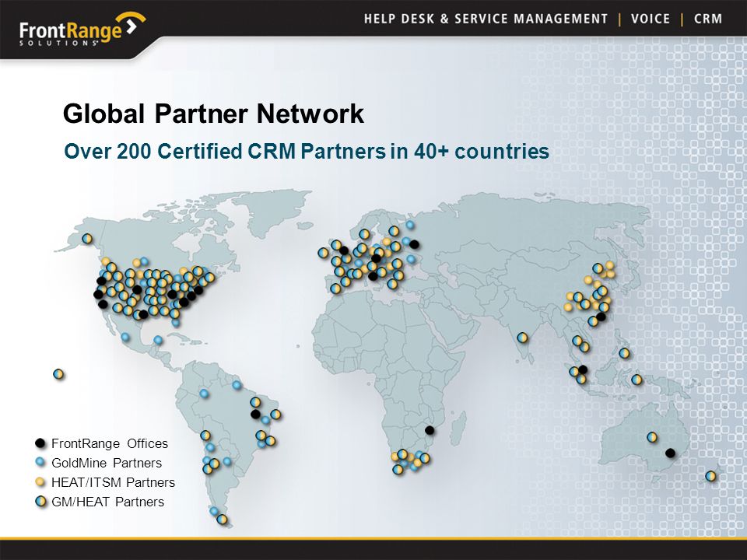This screenshot has width=747, height=560.
Task: Click the 'GoldMine Partners' legend label
Action: coord(107,463)
